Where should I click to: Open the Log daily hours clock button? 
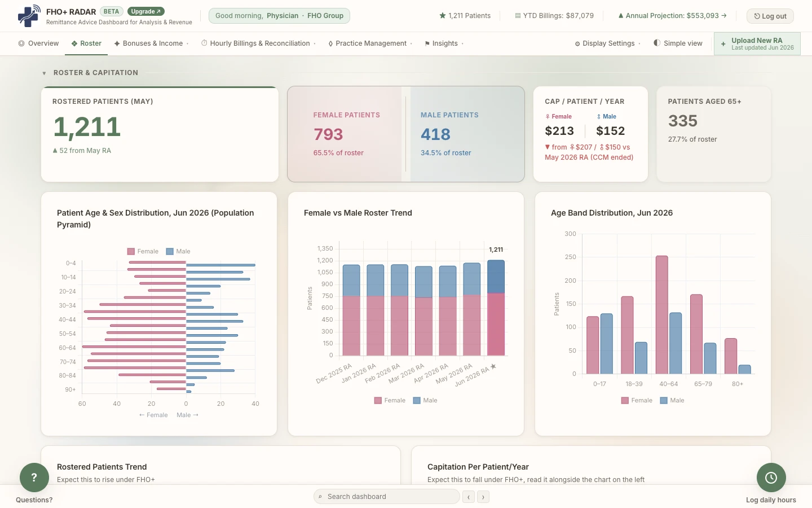pos(771,478)
